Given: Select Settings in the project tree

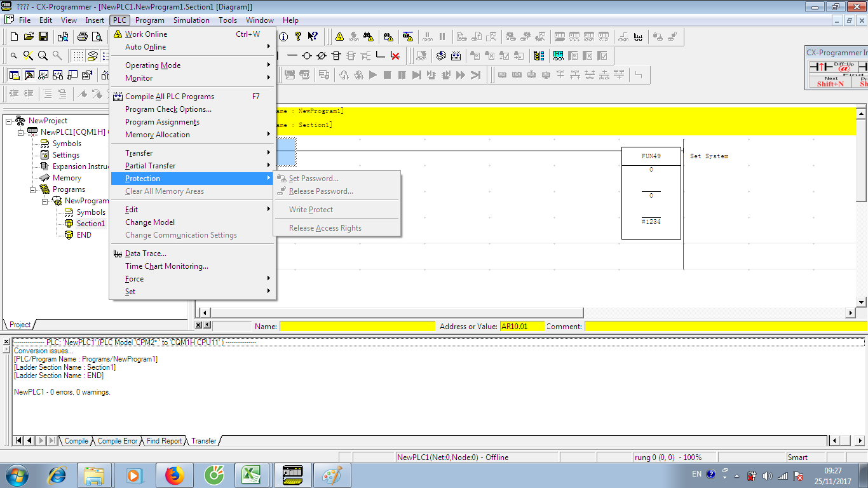Looking at the screenshot, I should [65, 155].
